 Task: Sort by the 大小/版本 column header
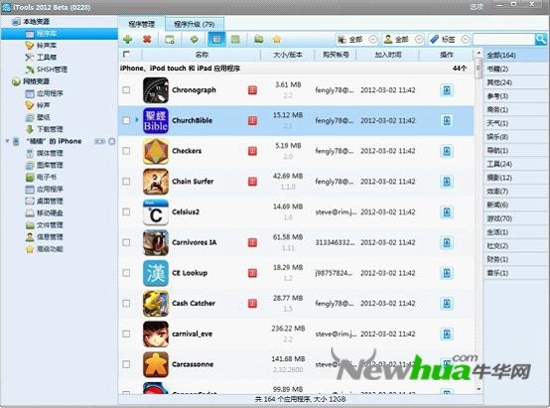tap(288, 55)
